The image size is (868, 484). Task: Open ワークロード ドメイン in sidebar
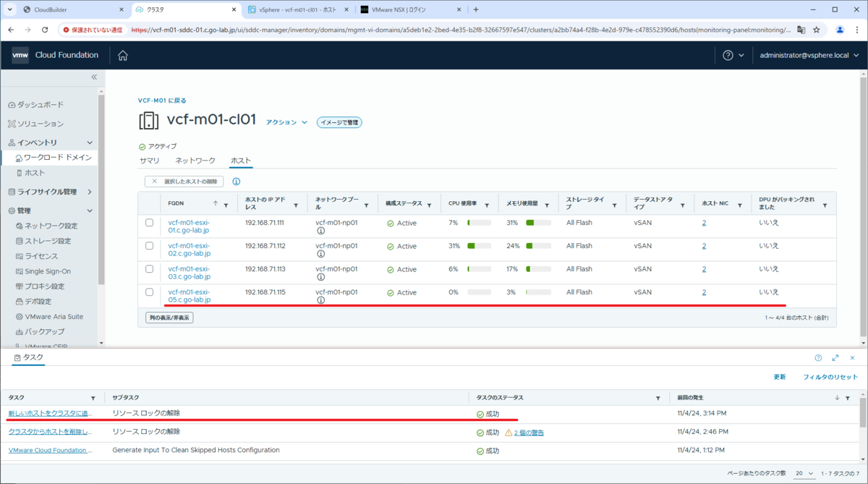coord(57,157)
